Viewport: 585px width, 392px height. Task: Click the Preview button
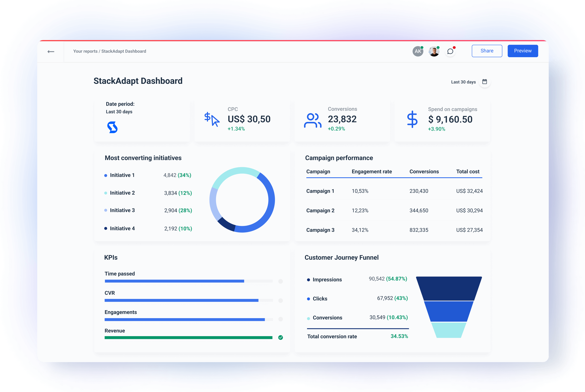523,51
